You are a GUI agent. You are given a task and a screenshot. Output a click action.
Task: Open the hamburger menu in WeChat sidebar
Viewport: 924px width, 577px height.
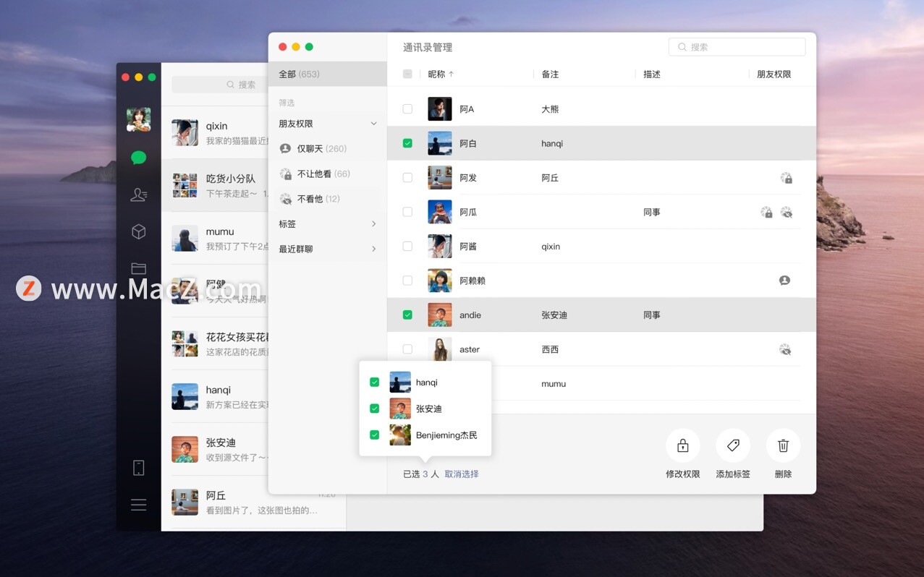[x=139, y=505]
